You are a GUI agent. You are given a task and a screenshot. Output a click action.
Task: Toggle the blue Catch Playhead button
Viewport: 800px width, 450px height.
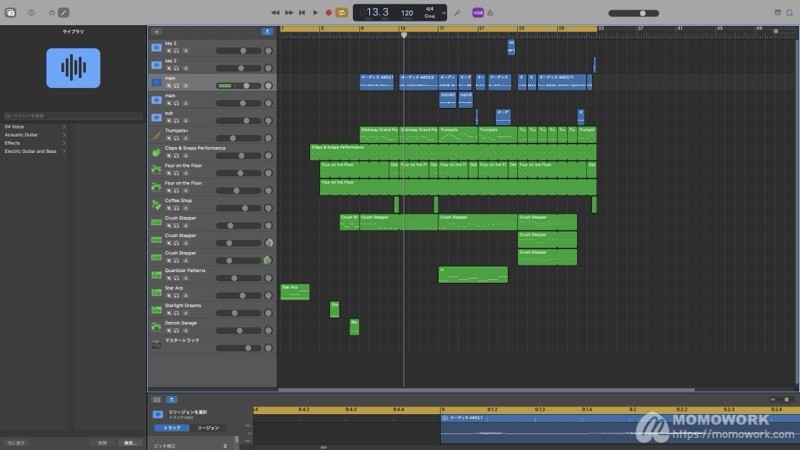pos(267,32)
